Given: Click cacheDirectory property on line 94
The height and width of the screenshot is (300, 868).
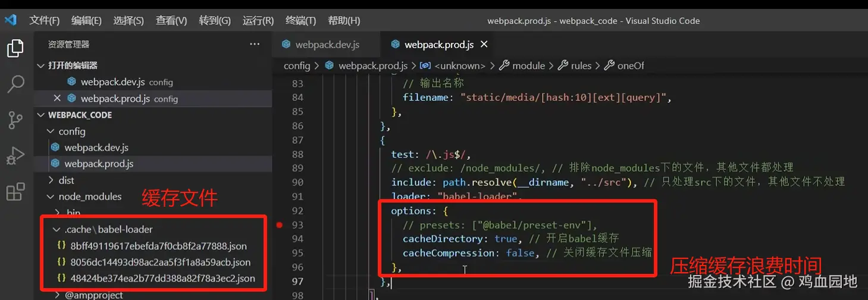Looking at the screenshot, I should [x=442, y=239].
